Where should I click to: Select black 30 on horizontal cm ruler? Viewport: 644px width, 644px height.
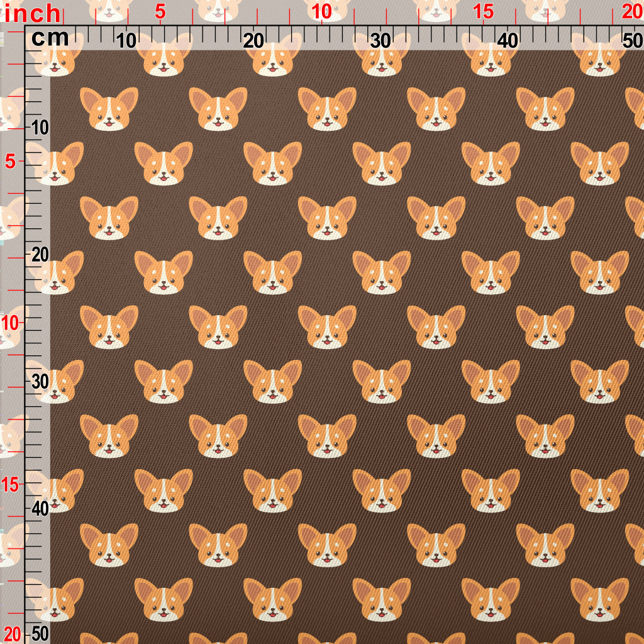click(380, 41)
